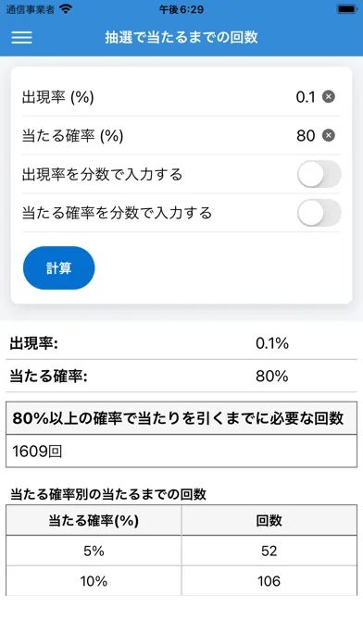Select the 5% table row

[x=181, y=551]
